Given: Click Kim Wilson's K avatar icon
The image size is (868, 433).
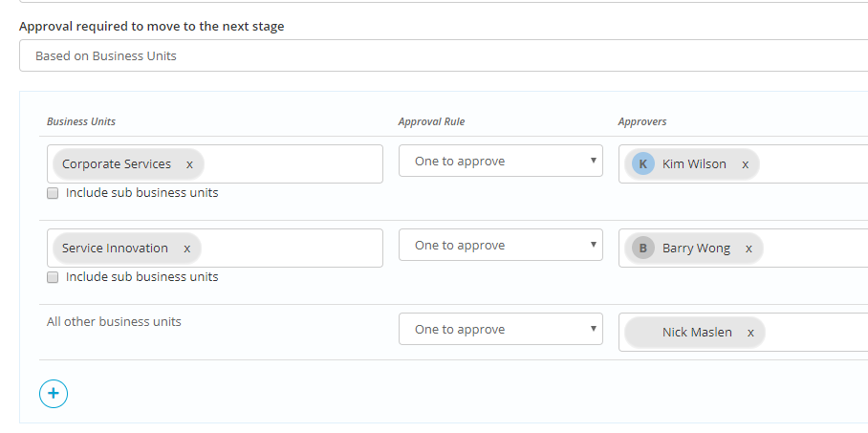Looking at the screenshot, I should 642,163.
